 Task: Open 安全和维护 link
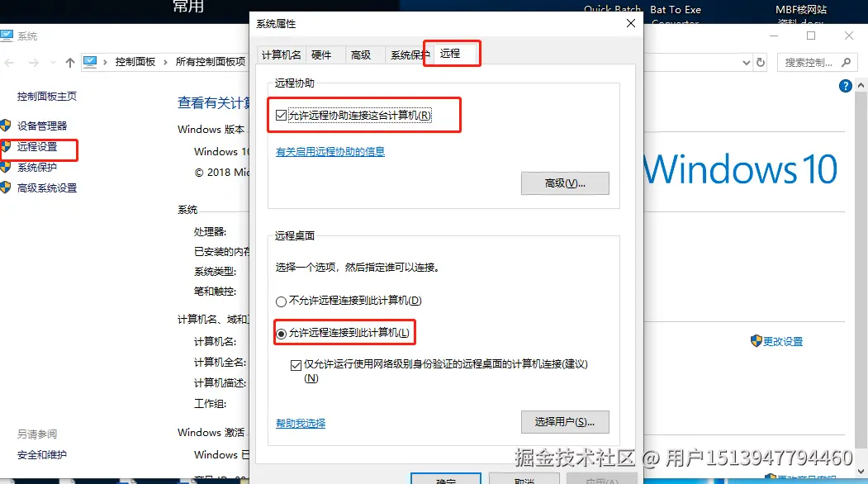point(42,455)
